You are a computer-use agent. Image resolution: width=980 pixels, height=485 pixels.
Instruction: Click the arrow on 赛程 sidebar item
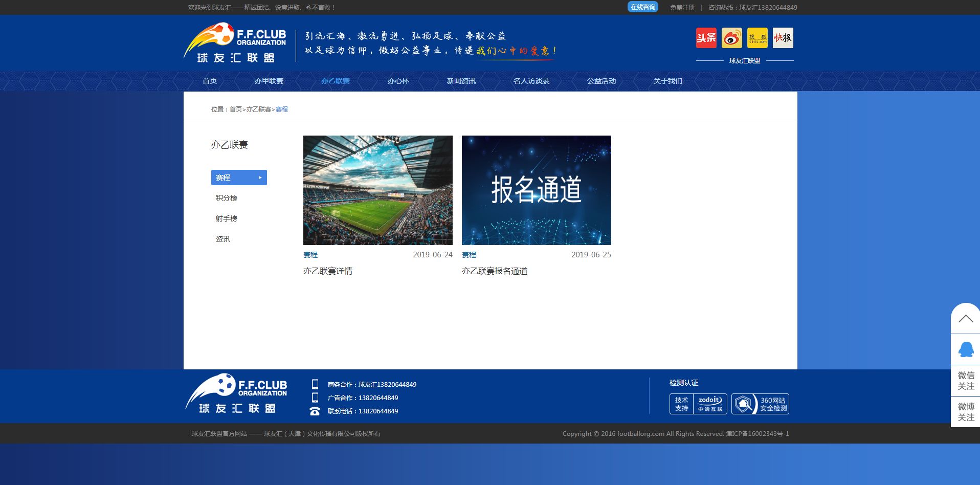point(260,178)
